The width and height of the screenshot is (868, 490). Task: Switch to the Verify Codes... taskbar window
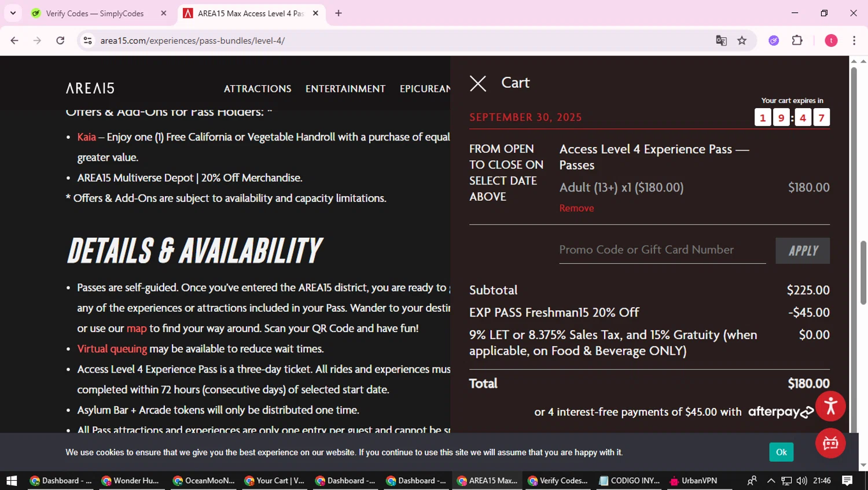[558, 481]
